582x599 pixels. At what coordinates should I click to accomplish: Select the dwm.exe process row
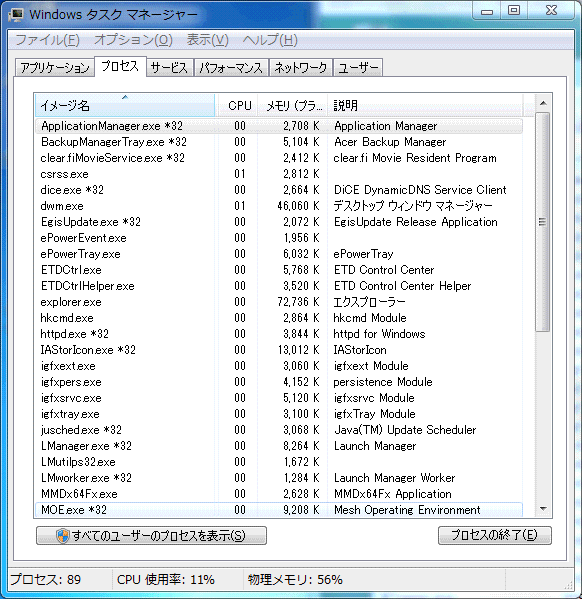coord(279,206)
